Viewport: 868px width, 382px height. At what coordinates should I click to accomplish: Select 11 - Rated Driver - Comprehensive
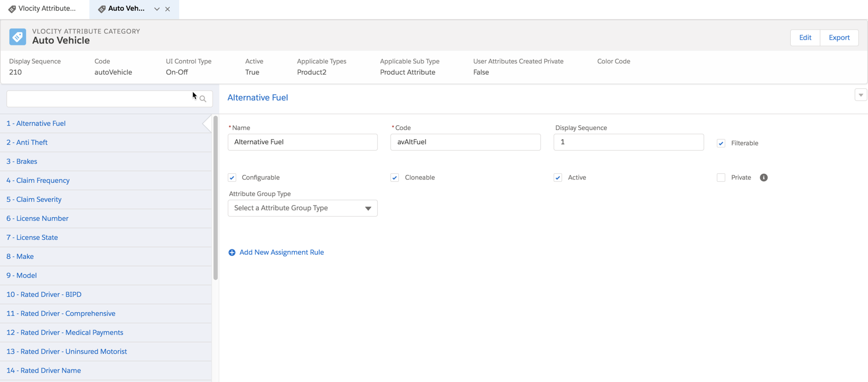pyautogui.click(x=106, y=314)
